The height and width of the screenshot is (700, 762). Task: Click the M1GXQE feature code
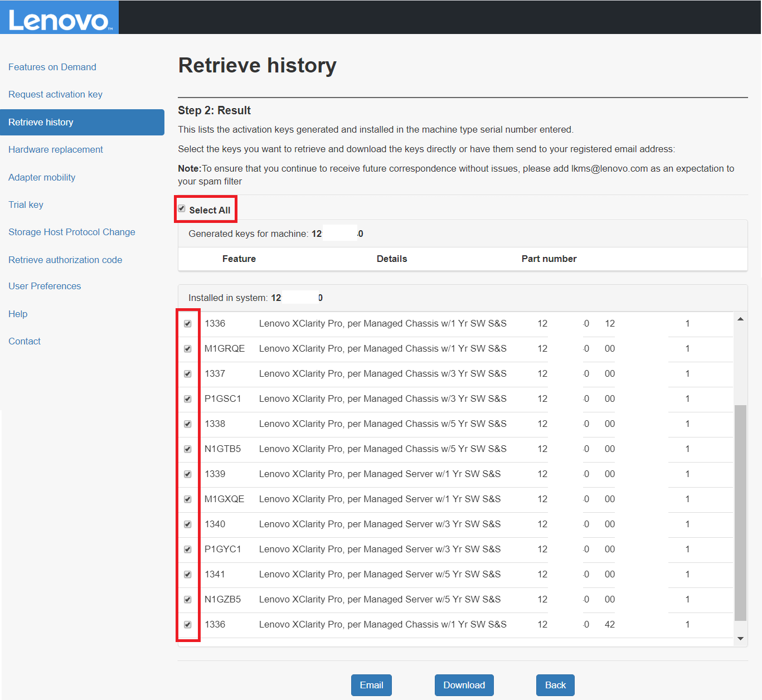(x=225, y=499)
